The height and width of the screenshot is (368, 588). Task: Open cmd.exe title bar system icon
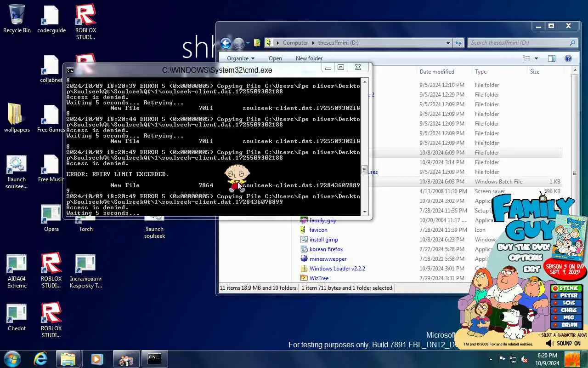click(70, 70)
